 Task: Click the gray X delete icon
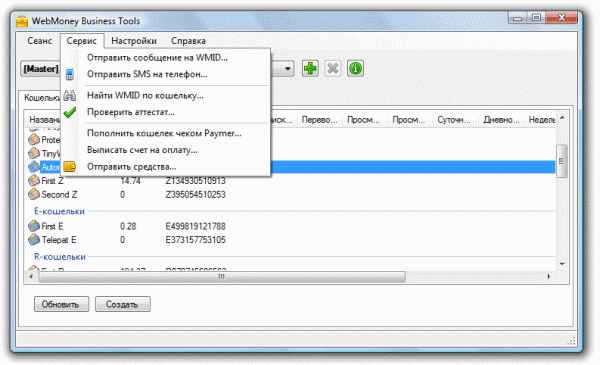coord(333,69)
